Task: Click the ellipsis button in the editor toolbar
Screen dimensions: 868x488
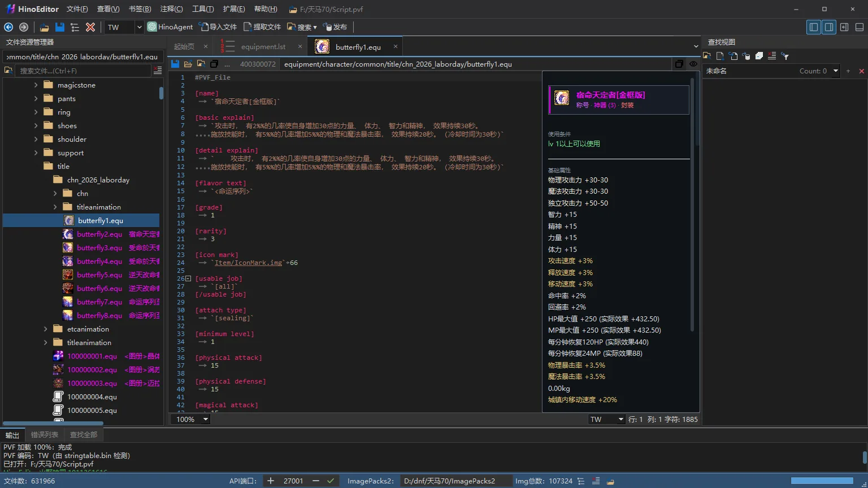Action: click(227, 64)
